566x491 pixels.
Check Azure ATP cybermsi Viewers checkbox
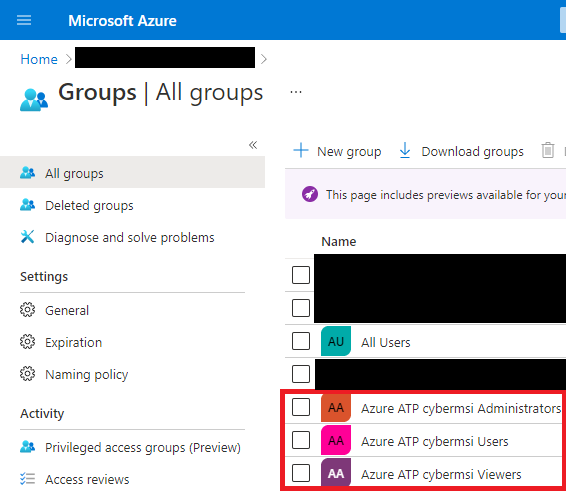pyautogui.click(x=301, y=473)
